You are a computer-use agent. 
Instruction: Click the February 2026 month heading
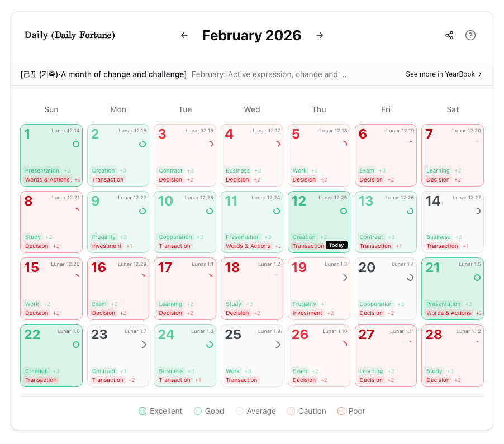pos(251,35)
